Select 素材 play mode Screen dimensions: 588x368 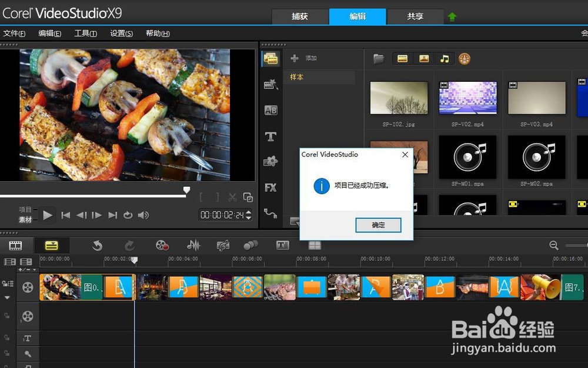[25, 220]
